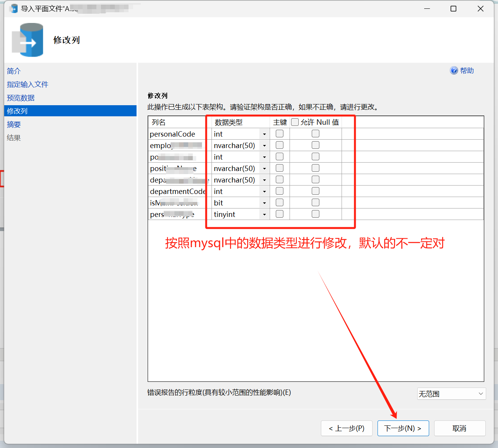The width and height of the screenshot is (498, 448).
Task: Click the personalCode column name cell
Action: click(x=179, y=134)
